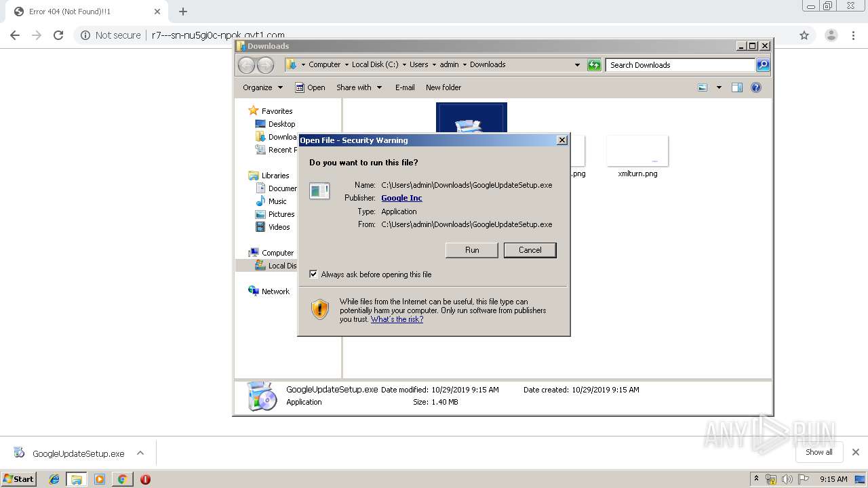Click Users in the address breadcrumb
The height and width of the screenshot is (488, 868).
tap(418, 65)
